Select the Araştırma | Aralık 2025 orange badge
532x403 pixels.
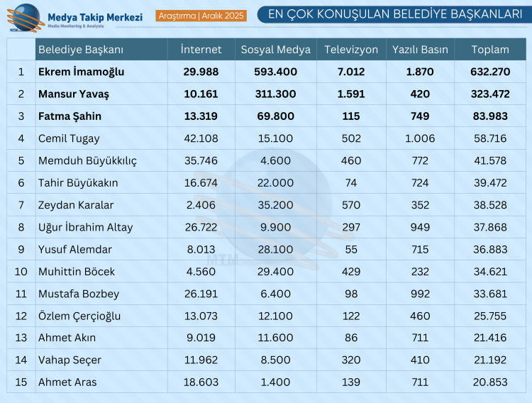tap(201, 16)
